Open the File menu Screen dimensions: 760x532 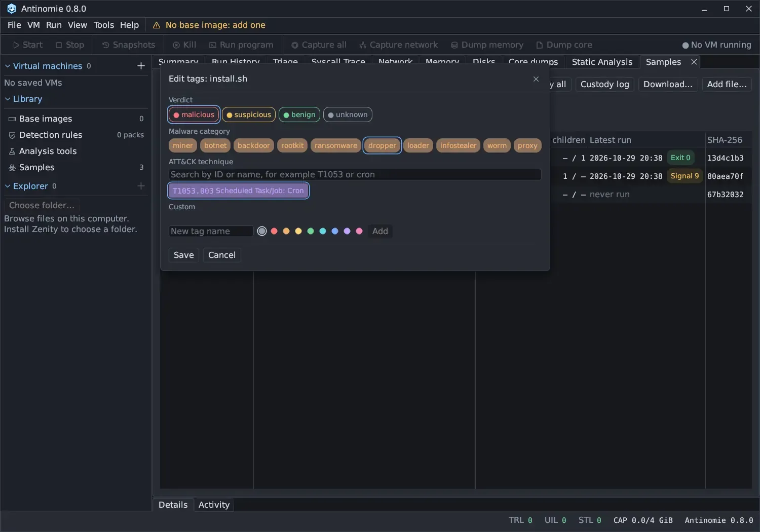pyautogui.click(x=14, y=25)
